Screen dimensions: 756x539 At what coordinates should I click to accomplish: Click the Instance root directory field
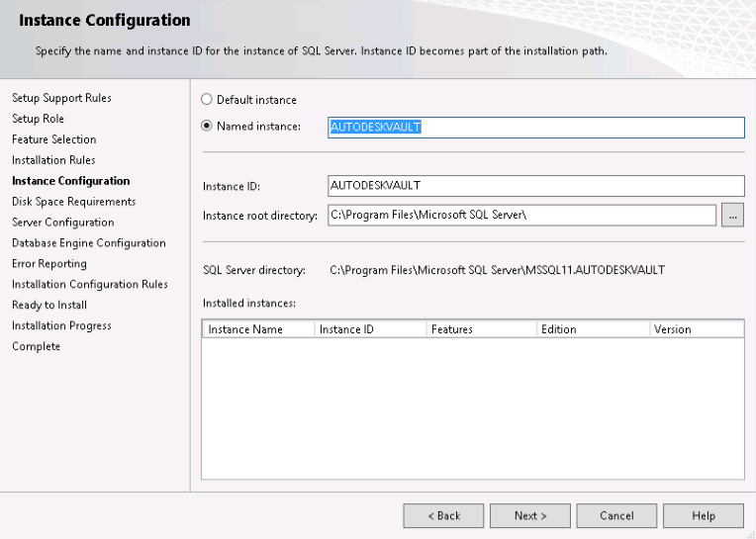pyautogui.click(x=520, y=215)
